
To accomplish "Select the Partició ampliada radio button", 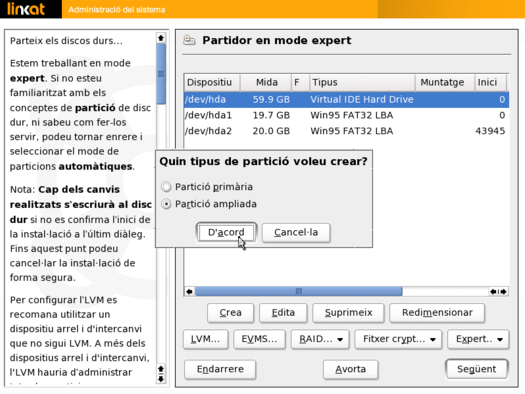I will (166, 204).
